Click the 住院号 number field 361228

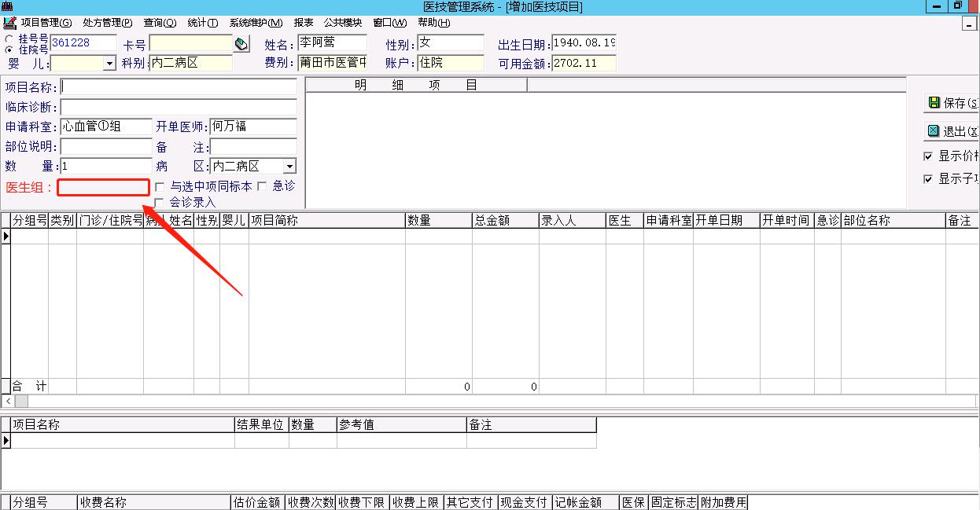coord(83,43)
